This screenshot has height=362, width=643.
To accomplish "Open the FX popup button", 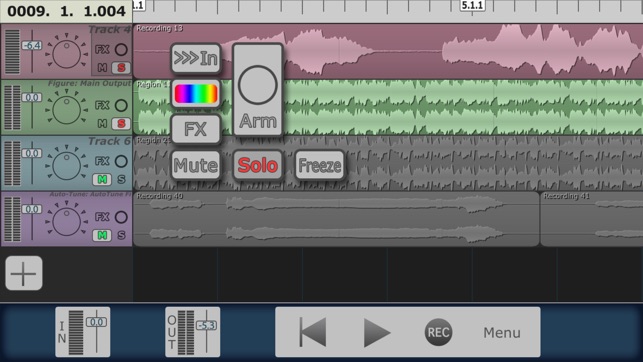I will pos(196,129).
